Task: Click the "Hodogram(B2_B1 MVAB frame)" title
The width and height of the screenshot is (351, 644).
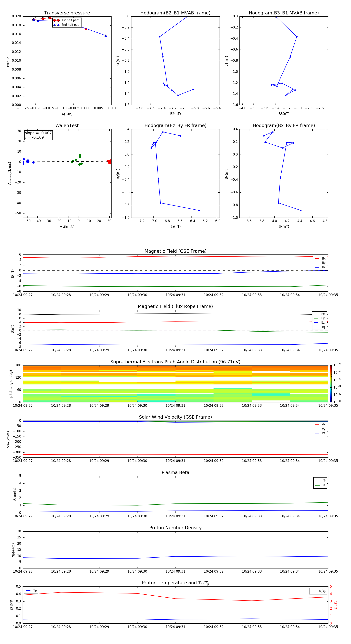Action: tap(175, 13)
